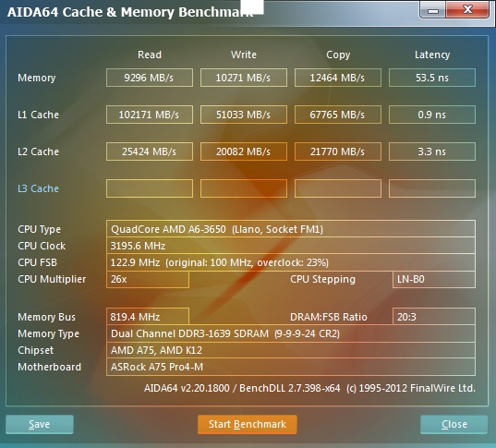This screenshot has height=448, width=496.
Task: Click the Close button at bottom
Action: (x=454, y=424)
